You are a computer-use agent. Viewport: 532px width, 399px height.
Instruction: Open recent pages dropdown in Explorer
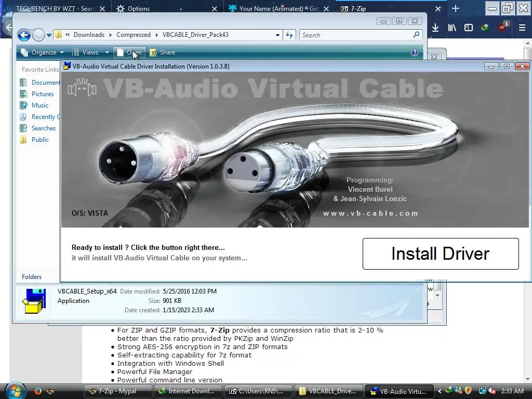click(49, 35)
